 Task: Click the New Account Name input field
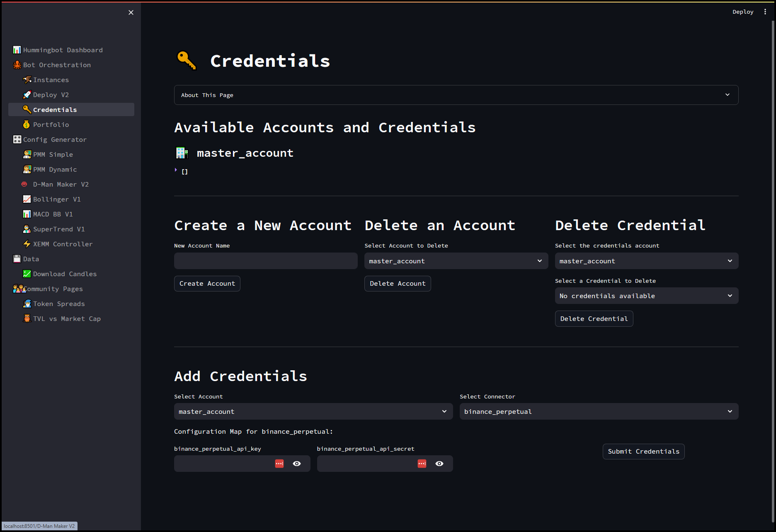tap(266, 261)
